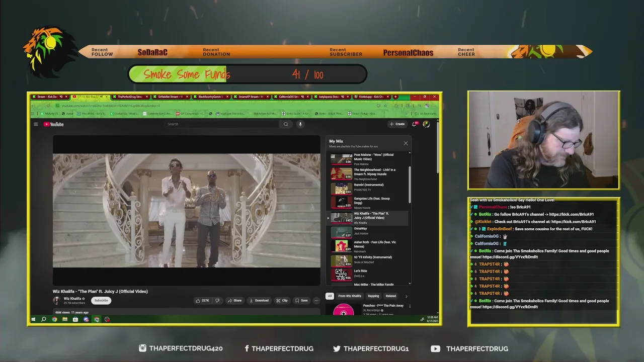This screenshot has height=362, width=644.
Task: Click the My Mix playlist scrollbar
Action: point(410,184)
